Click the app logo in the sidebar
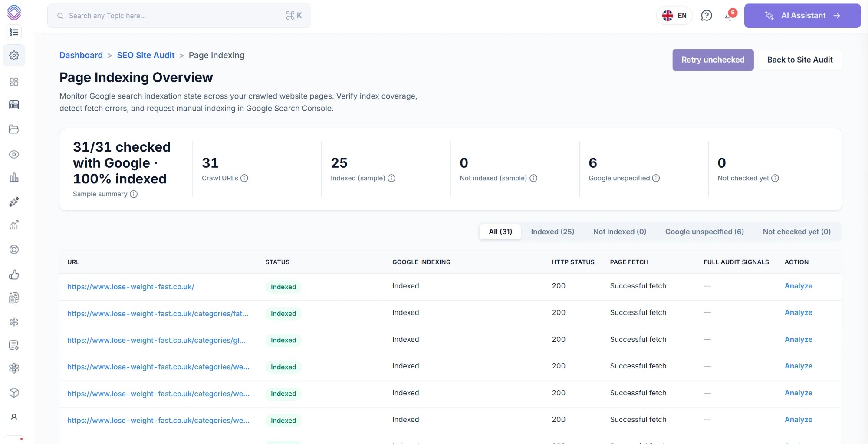The width and height of the screenshot is (868, 444). point(14,12)
